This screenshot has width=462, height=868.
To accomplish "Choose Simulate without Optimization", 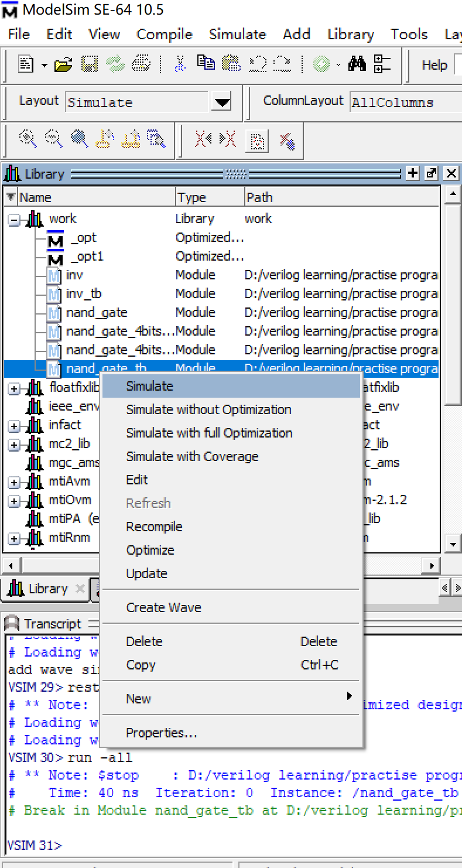I will point(231,409).
